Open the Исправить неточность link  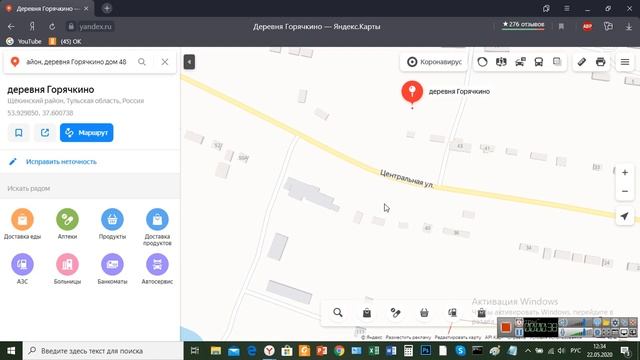61,162
